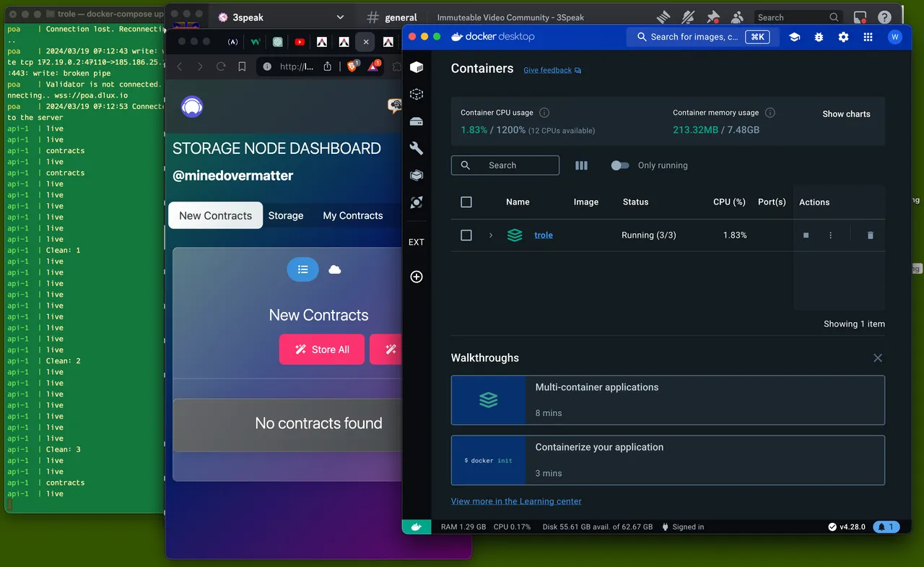Click share icon in browser address bar
Viewport: 924px width, 567px height.
327,66
